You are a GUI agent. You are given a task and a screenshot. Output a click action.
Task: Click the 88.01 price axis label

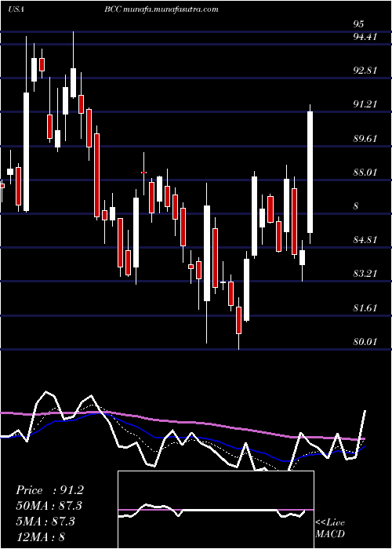pyautogui.click(x=365, y=173)
